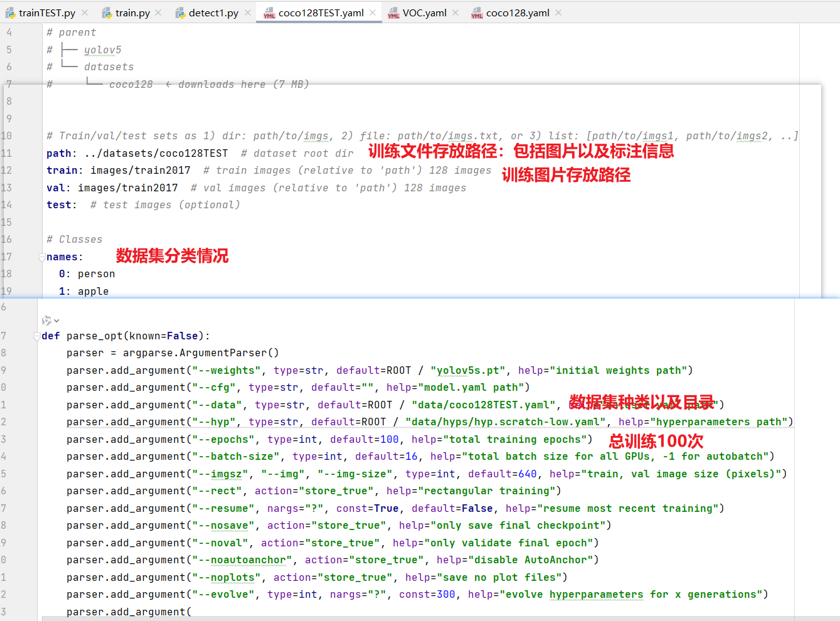Click the "--noplots" argument string
Screen dimensions: 840x621
(226, 578)
